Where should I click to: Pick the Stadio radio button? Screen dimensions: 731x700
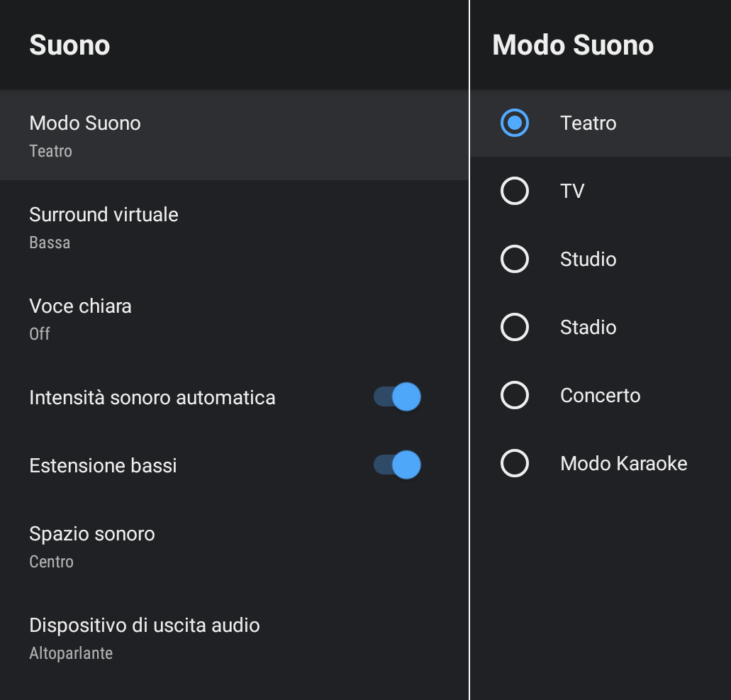pos(515,328)
